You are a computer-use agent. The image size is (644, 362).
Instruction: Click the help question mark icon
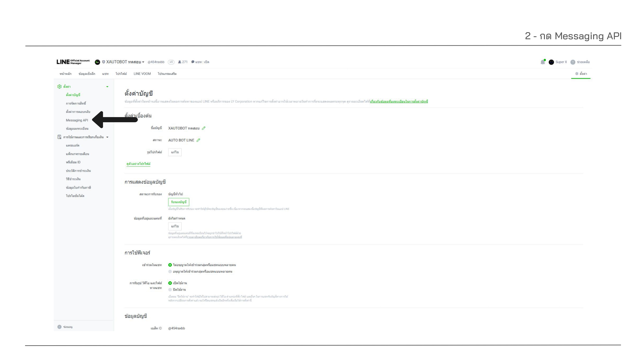tap(573, 62)
